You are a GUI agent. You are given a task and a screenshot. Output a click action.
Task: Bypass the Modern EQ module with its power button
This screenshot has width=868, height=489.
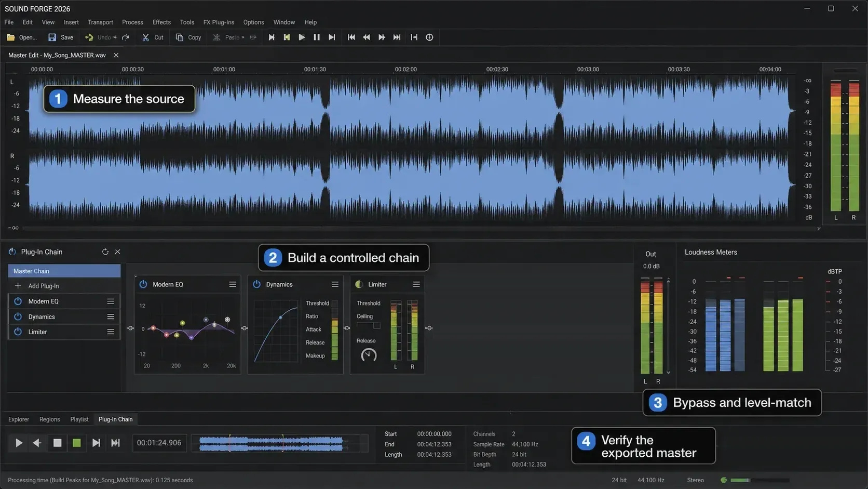coord(143,284)
